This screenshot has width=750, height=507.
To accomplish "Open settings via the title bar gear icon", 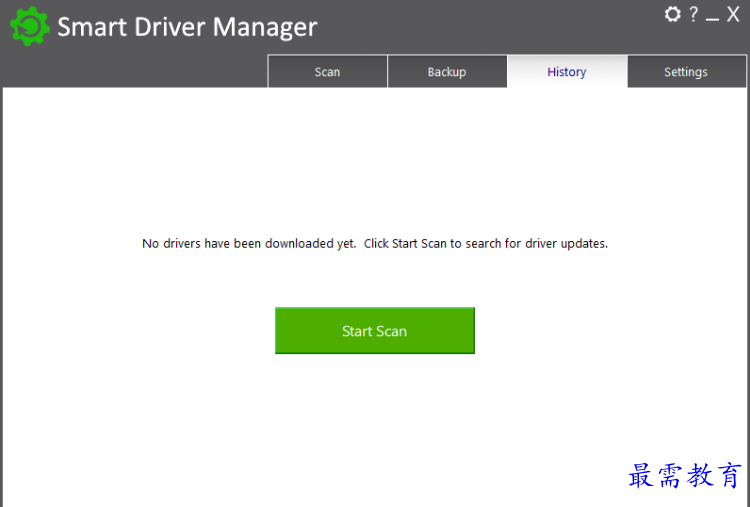I will (673, 14).
